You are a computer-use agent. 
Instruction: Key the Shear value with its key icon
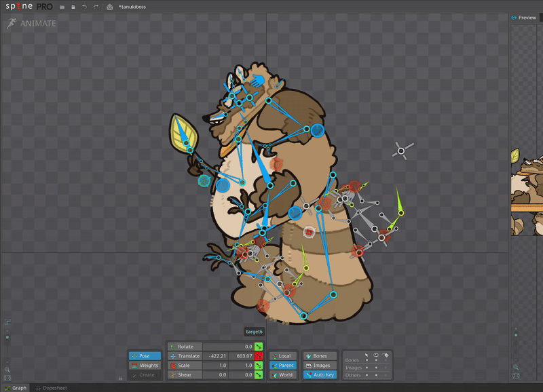pyautogui.click(x=259, y=374)
